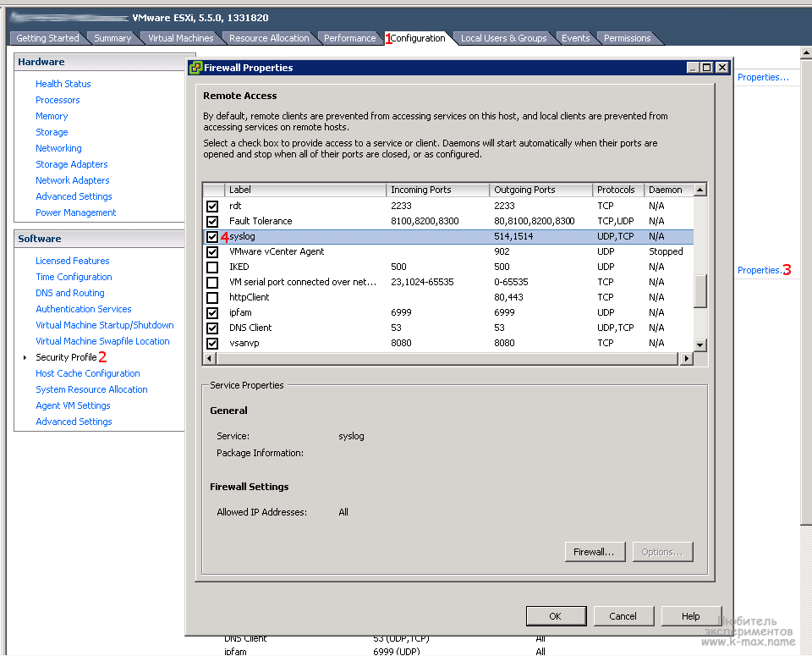Click the Firewall Properties dialog title icon
The height and width of the screenshot is (656, 812).
[195, 68]
